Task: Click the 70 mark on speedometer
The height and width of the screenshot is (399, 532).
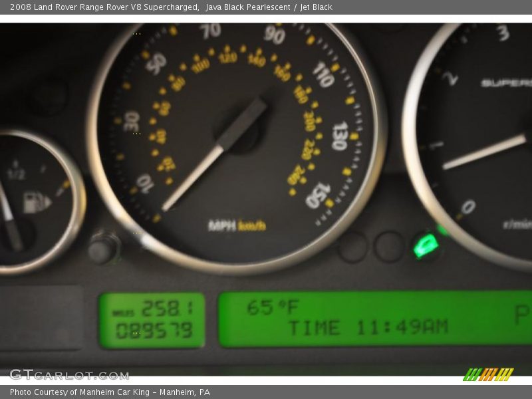Action: coord(210,31)
